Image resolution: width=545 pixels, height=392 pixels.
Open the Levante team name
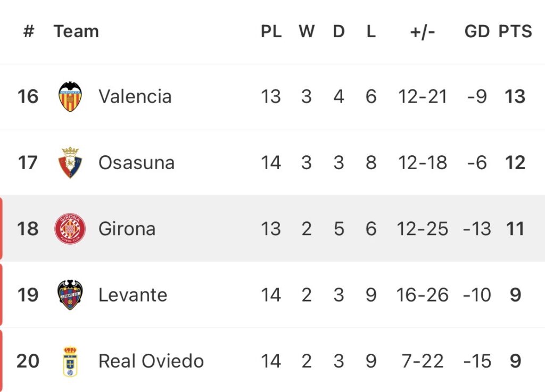(133, 295)
